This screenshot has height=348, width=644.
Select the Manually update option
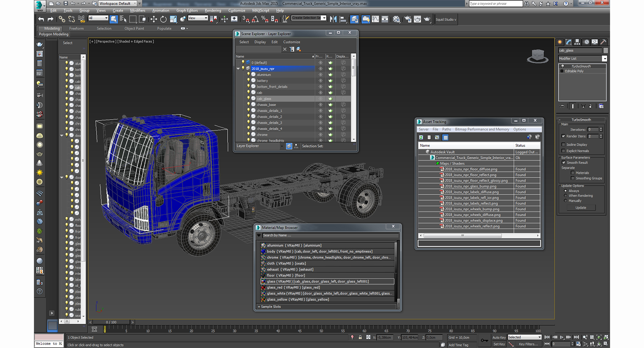[566, 201]
